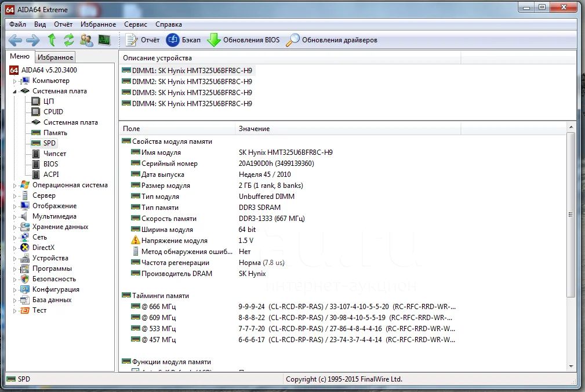This screenshot has width=585, height=392.
Task: Go forward with the blue right arrow
Action: tap(32, 40)
